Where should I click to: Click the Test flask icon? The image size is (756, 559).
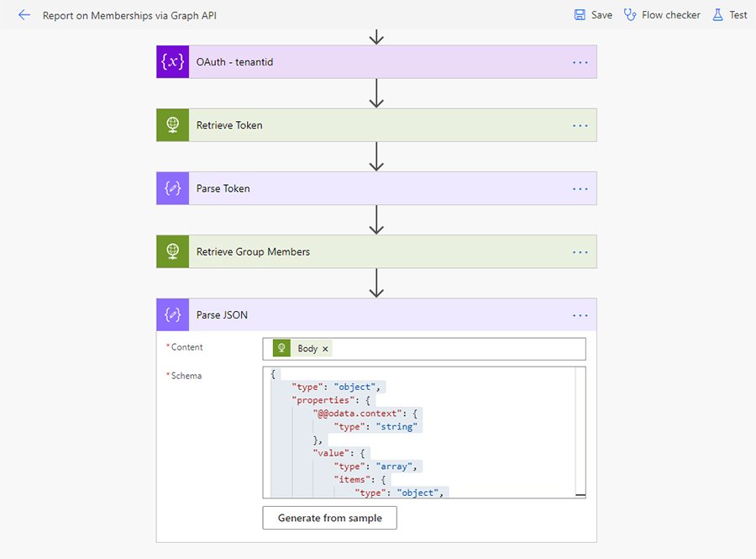tap(717, 15)
